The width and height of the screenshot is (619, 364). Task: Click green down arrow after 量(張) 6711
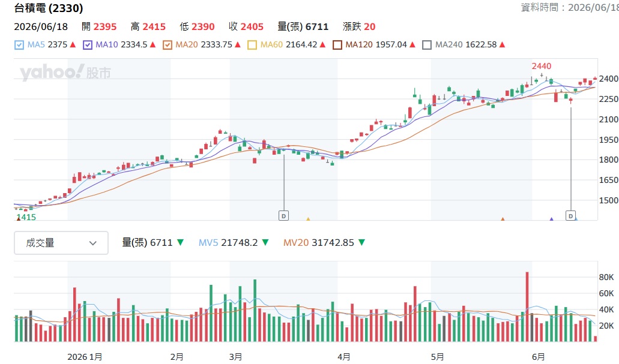tap(180, 242)
